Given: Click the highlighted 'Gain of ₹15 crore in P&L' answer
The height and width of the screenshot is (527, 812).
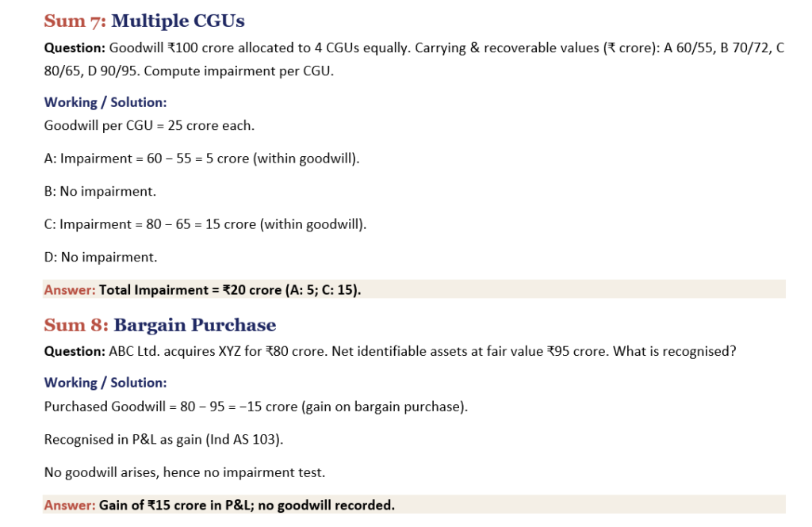Looking at the screenshot, I should tap(247, 506).
